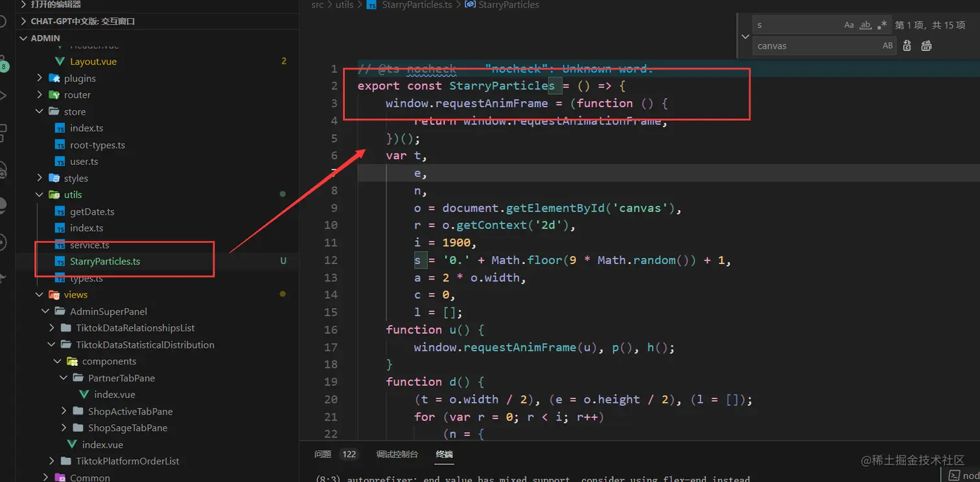Open index.ts under the utils folder

pyautogui.click(x=86, y=228)
